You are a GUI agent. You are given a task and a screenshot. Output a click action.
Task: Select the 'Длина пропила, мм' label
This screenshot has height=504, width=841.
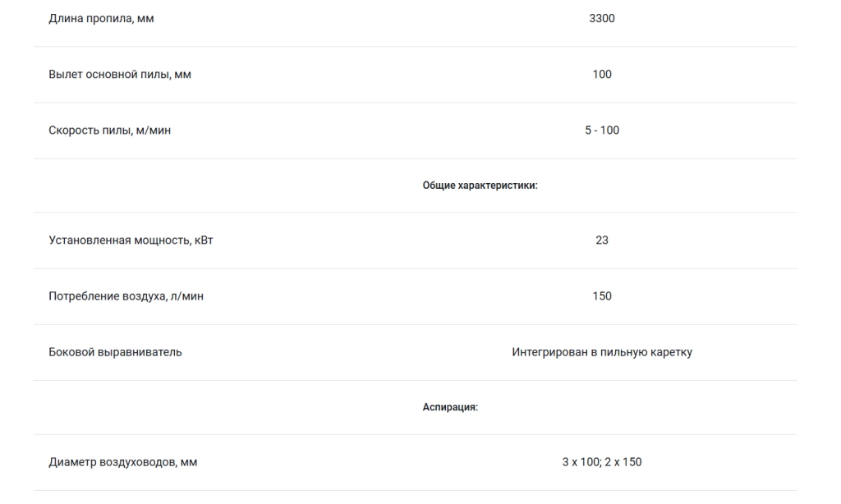coord(101,19)
